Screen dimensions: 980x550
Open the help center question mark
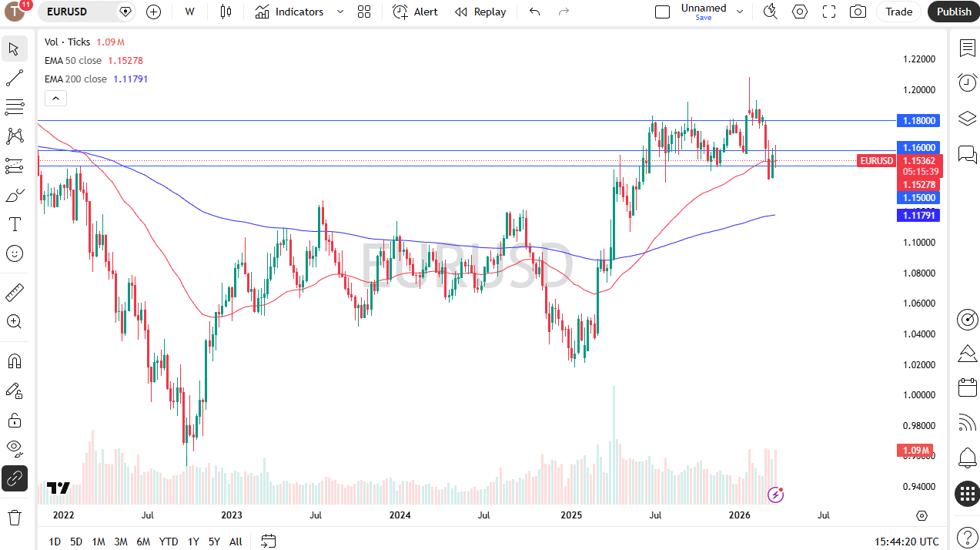tap(967, 536)
